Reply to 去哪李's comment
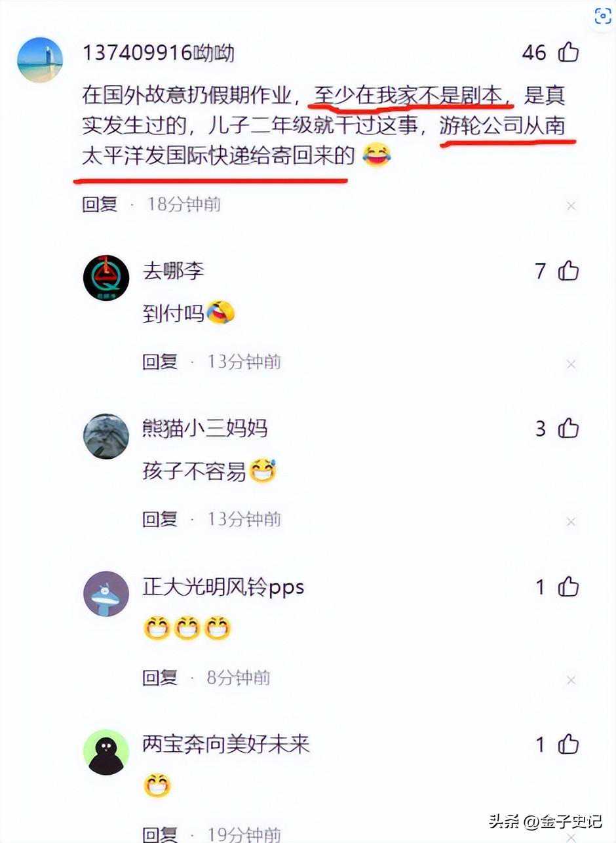This screenshot has height=843, width=616. point(160,361)
